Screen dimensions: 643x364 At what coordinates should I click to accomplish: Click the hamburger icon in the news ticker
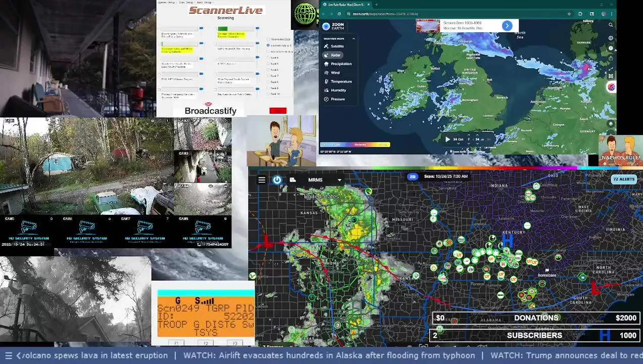(9, 355)
